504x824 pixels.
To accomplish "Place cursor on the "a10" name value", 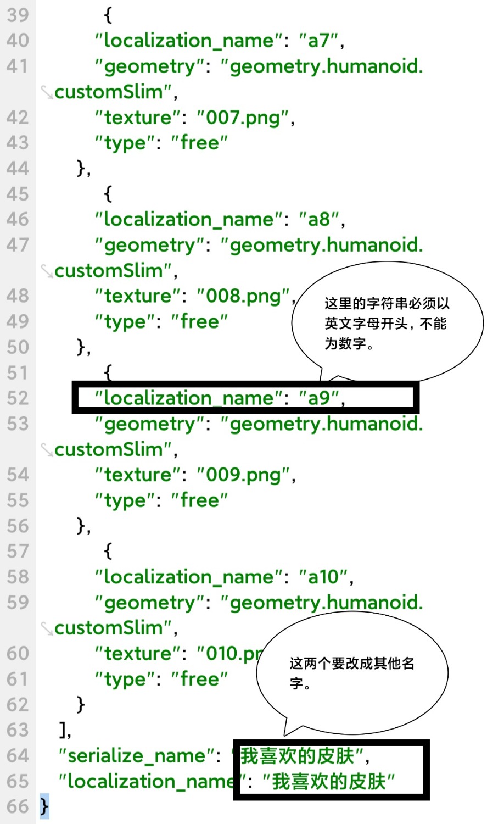I will (x=323, y=577).
